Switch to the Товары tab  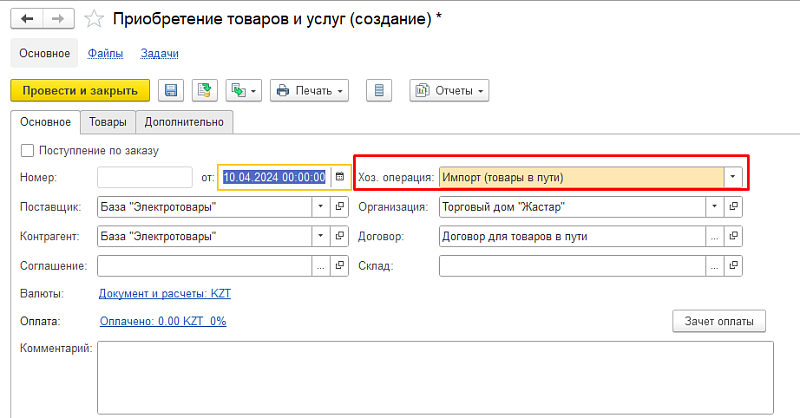[107, 122]
